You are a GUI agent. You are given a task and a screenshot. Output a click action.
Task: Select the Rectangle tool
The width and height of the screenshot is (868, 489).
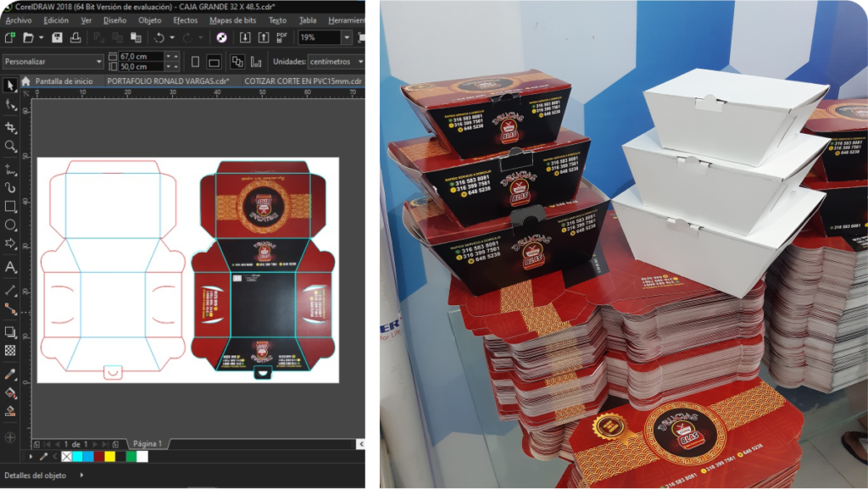click(10, 206)
